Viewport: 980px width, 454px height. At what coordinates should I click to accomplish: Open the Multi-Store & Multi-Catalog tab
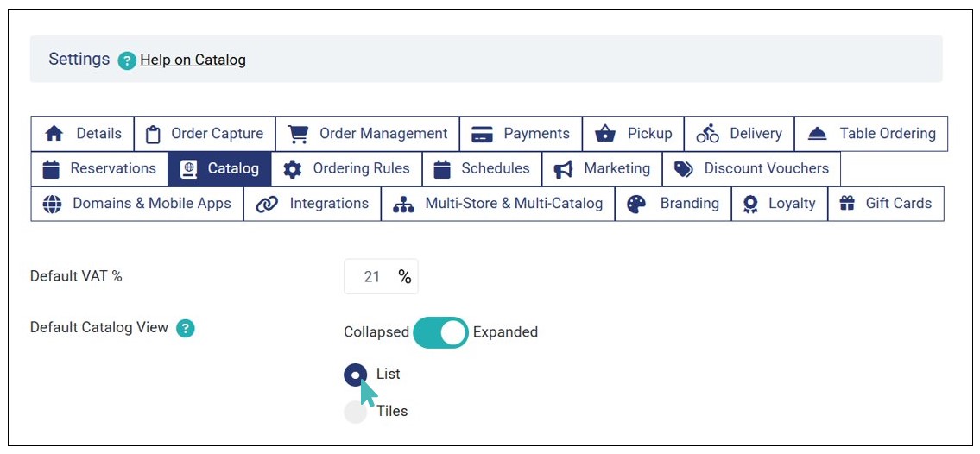pyautogui.click(x=497, y=204)
